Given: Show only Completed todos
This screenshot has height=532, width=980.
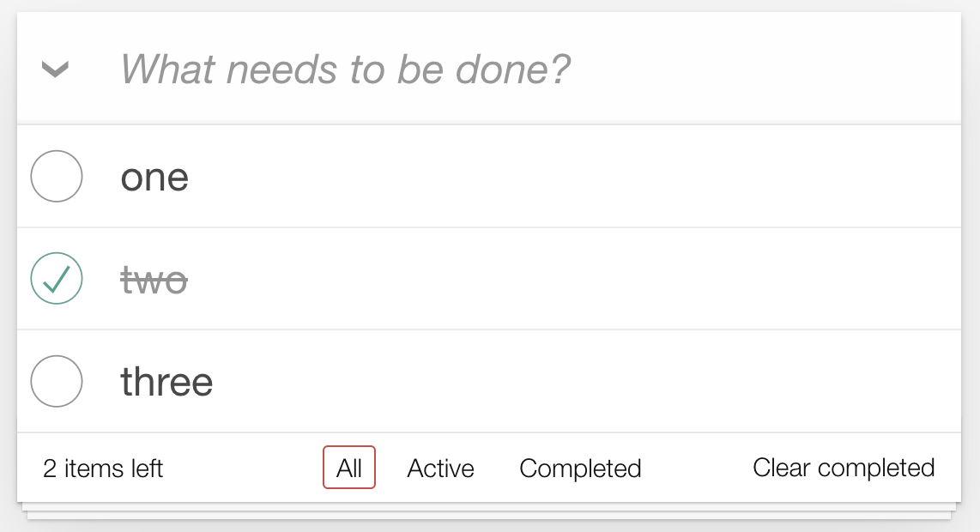Looking at the screenshot, I should 580,468.
